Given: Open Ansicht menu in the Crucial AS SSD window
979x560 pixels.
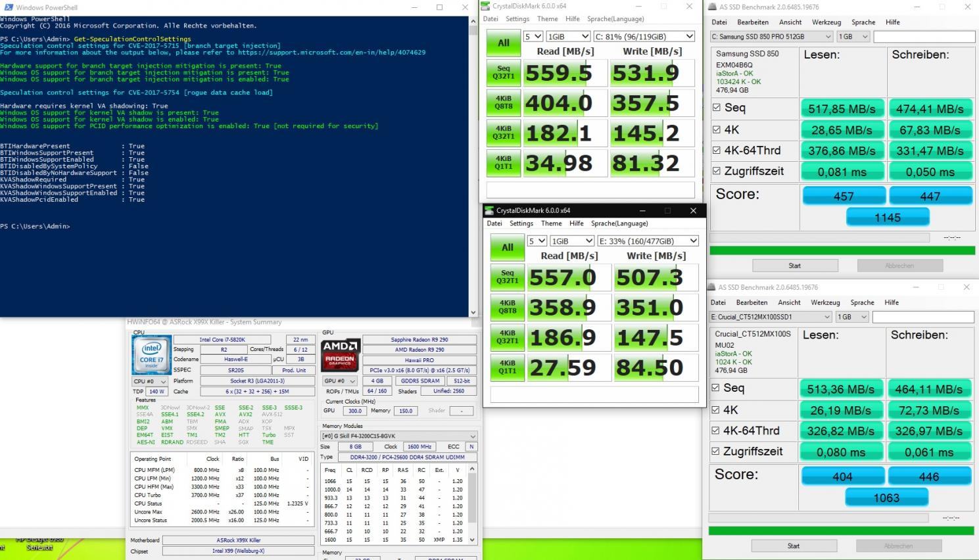Looking at the screenshot, I should (x=789, y=302).
